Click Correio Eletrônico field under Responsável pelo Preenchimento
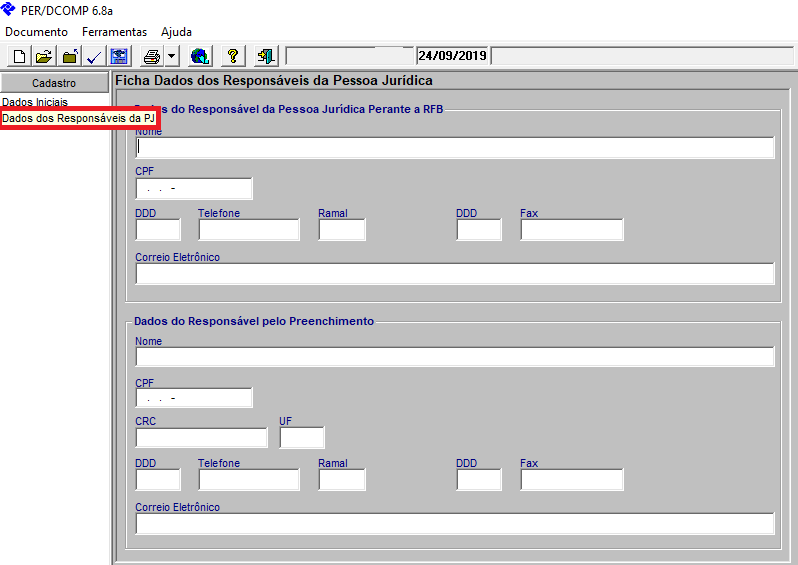The height and width of the screenshot is (565, 798). [x=454, y=524]
